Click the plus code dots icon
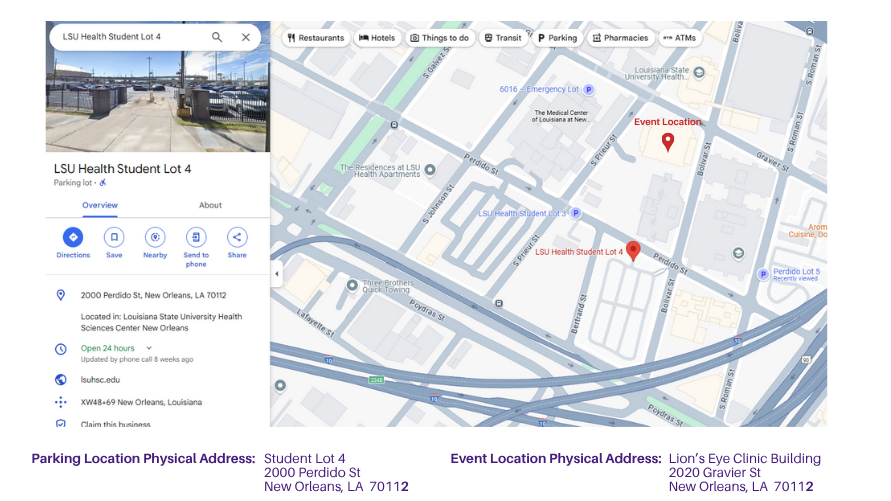This screenshot has width=891, height=501. click(61, 402)
